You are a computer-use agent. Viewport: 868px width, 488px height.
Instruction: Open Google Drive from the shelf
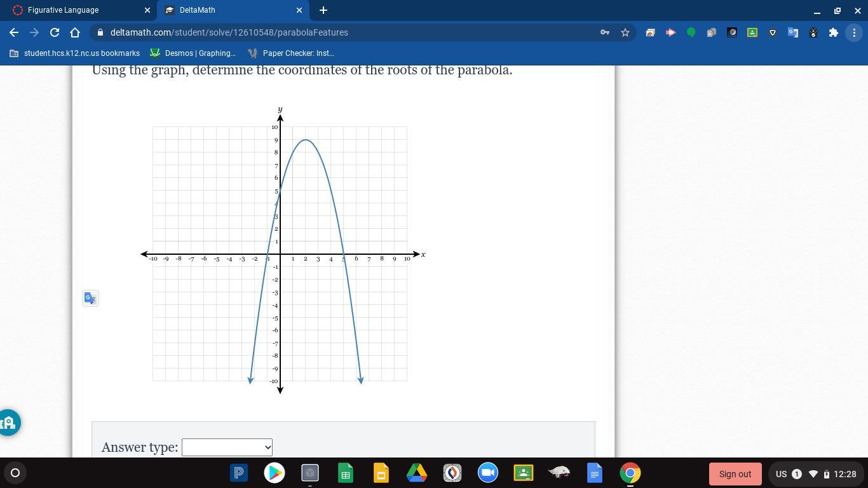coord(417,473)
